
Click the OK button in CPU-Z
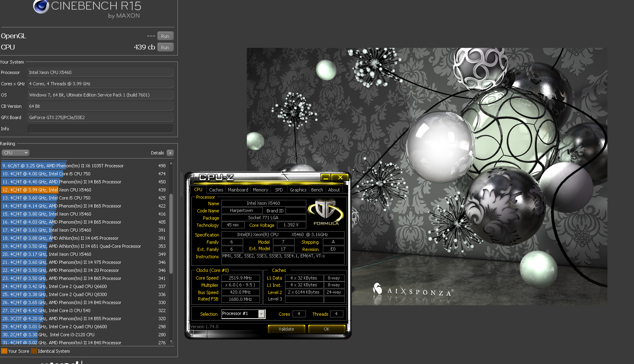point(326,329)
